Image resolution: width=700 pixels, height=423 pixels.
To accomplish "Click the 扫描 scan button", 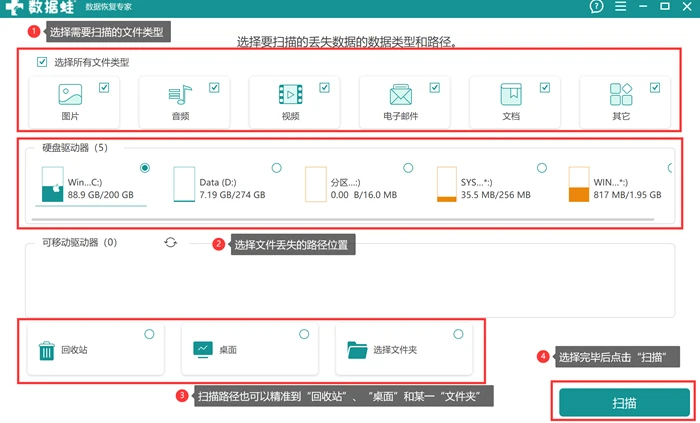I will 624,402.
